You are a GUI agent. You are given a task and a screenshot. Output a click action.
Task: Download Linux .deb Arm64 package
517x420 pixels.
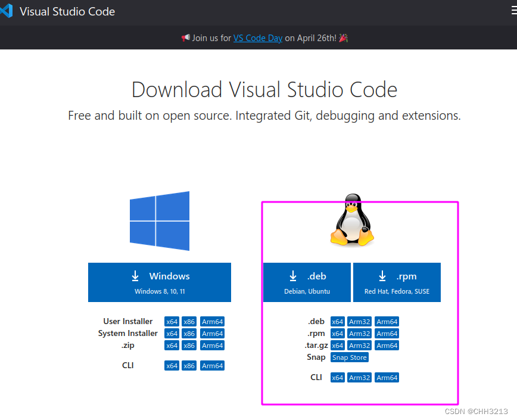click(x=387, y=322)
